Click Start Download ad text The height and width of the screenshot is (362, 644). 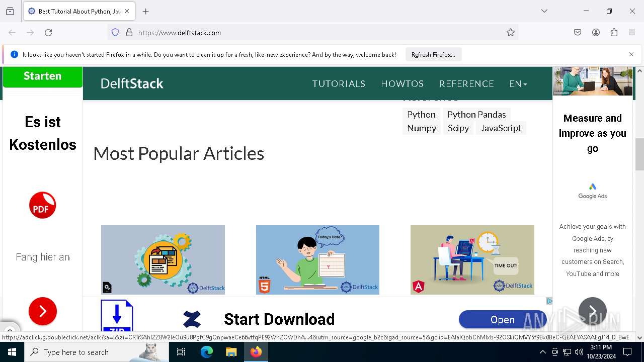tap(279, 319)
